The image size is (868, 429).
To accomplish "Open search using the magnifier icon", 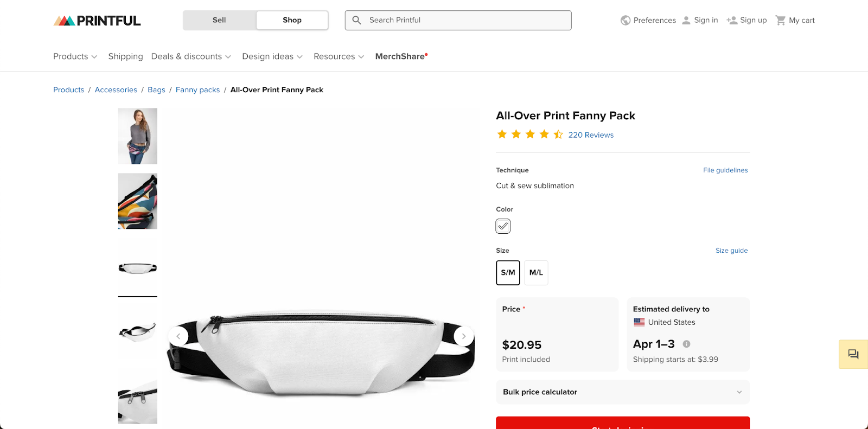I will pos(356,20).
